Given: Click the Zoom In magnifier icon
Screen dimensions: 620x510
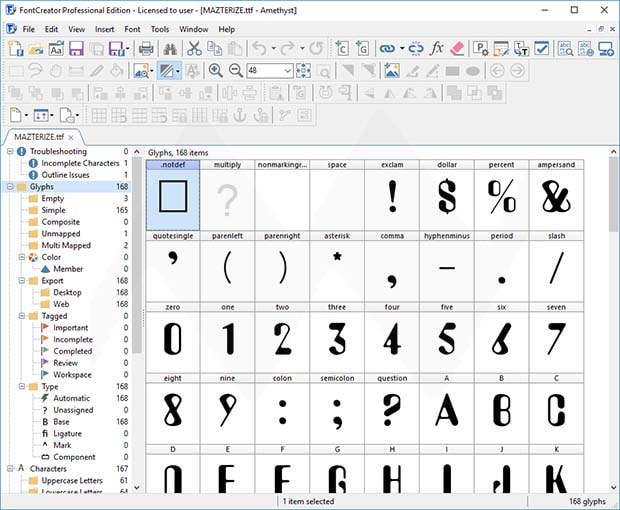Looking at the screenshot, I should coord(215,71).
